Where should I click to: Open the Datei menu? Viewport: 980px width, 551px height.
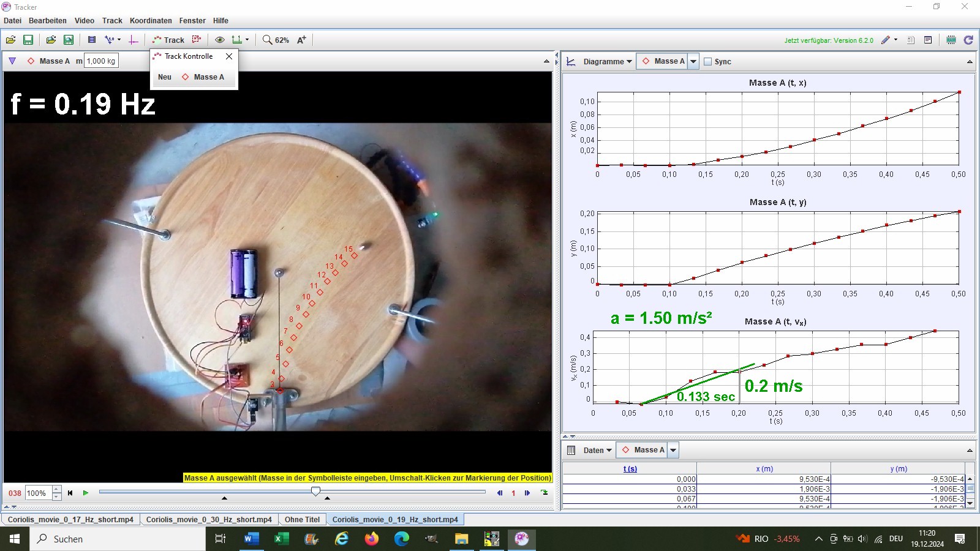pyautogui.click(x=12, y=21)
